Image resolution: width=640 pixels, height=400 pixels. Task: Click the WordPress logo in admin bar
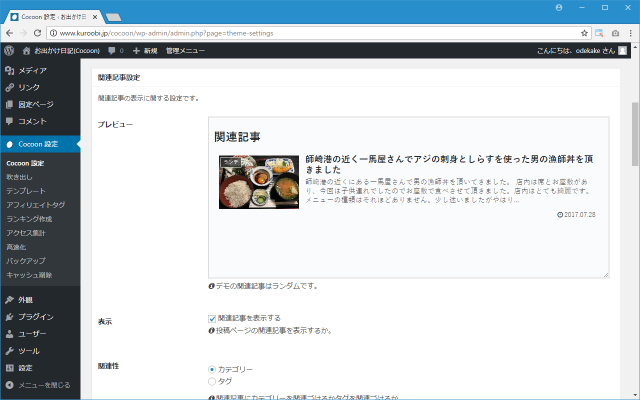point(9,51)
